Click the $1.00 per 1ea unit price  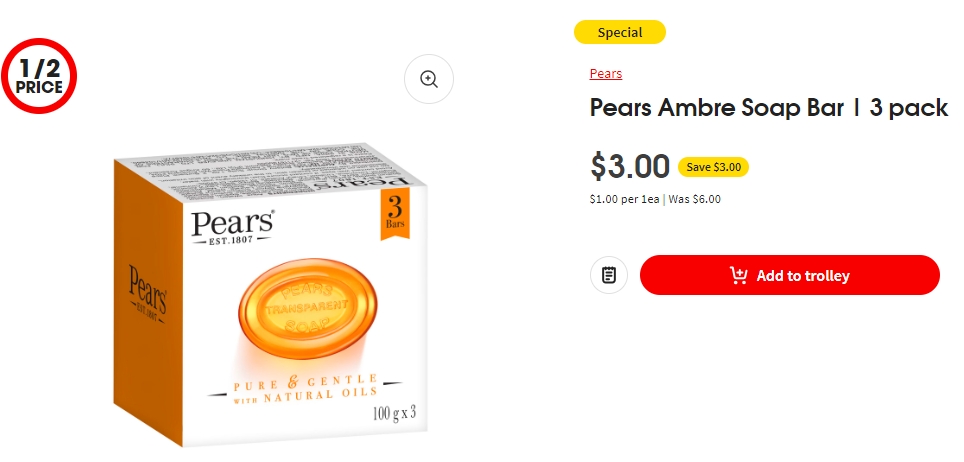(x=624, y=199)
